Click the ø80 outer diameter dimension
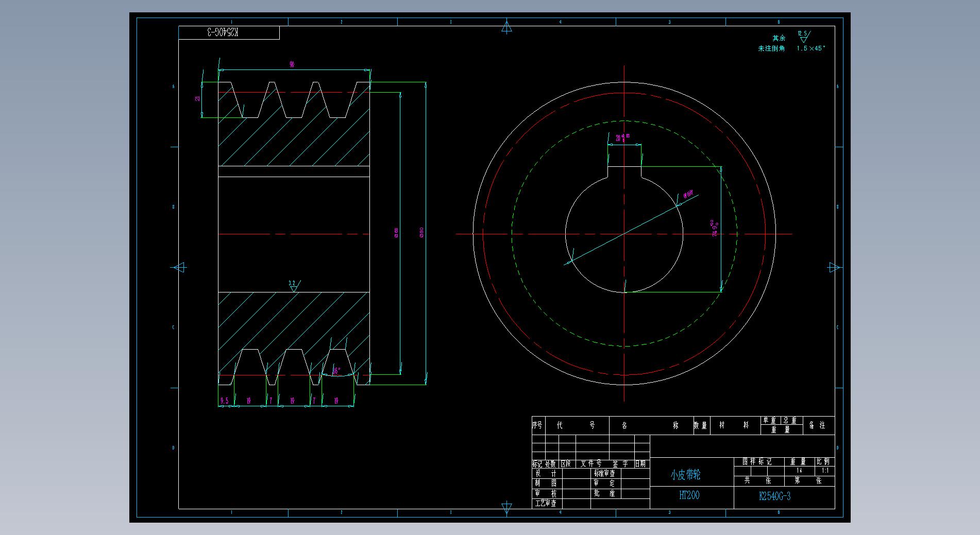 [x=421, y=233]
